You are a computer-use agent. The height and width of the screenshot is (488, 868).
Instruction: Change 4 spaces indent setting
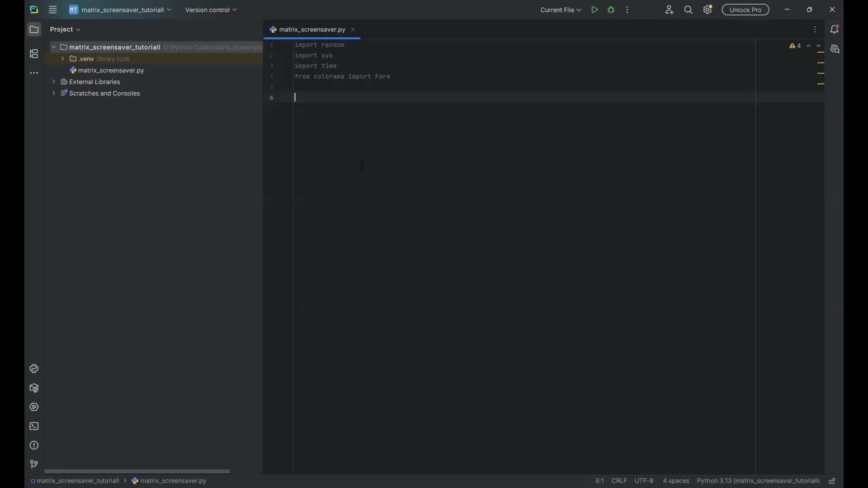675,481
